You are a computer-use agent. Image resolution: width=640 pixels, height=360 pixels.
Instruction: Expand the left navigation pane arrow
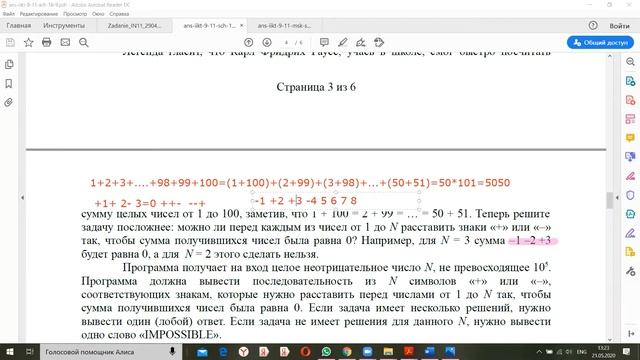tap(22, 198)
